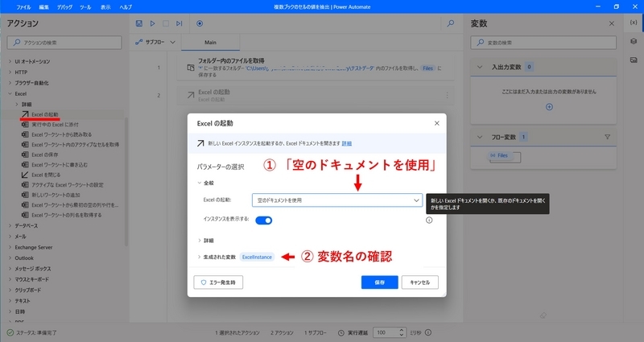
Task: Open the デバッグ menu
Action: tap(64, 7)
